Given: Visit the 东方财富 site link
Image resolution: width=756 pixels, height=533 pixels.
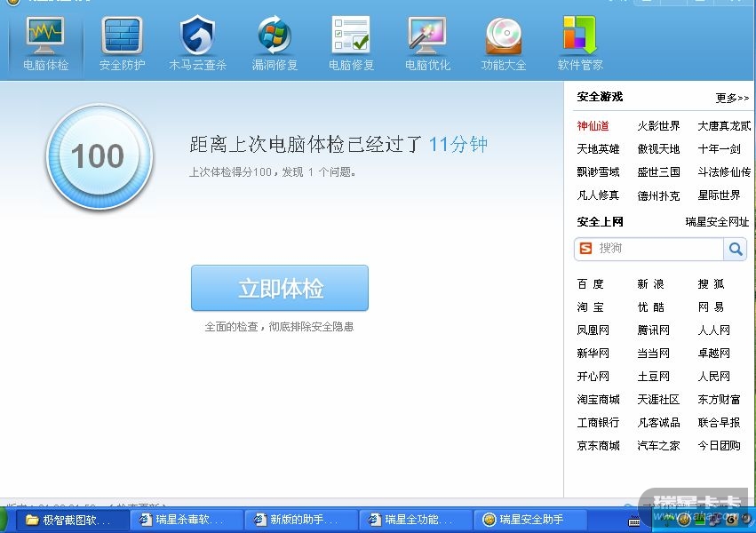Looking at the screenshot, I should [719, 400].
